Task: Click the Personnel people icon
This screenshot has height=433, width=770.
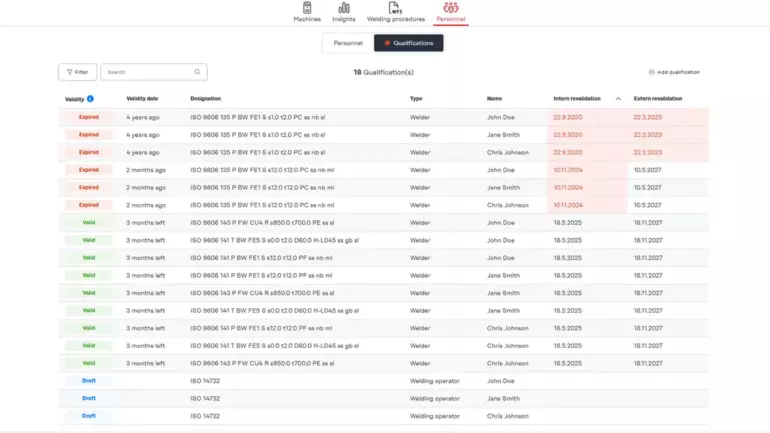Action: 451,8
